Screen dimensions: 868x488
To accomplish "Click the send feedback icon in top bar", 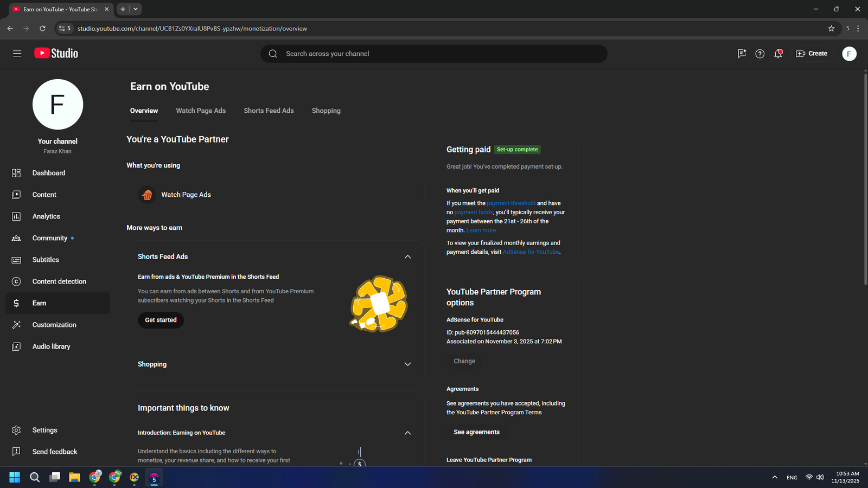I will pyautogui.click(x=742, y=54).
